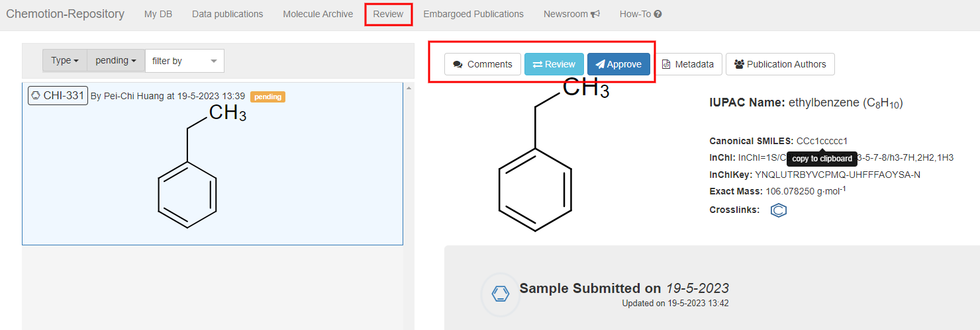The height and width of the screenshot is (330, 980).
Task: Click the sample submitted timeline icon
Action: click(x=501, y=294)
